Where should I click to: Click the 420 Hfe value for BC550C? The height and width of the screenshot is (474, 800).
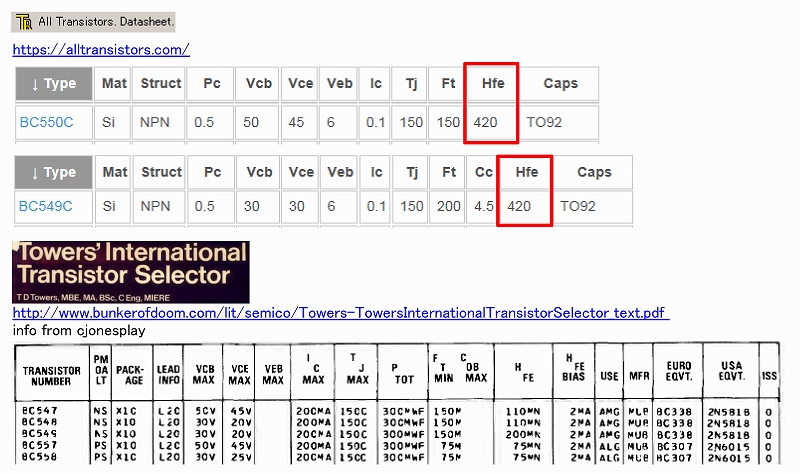(x=486, y=123)
